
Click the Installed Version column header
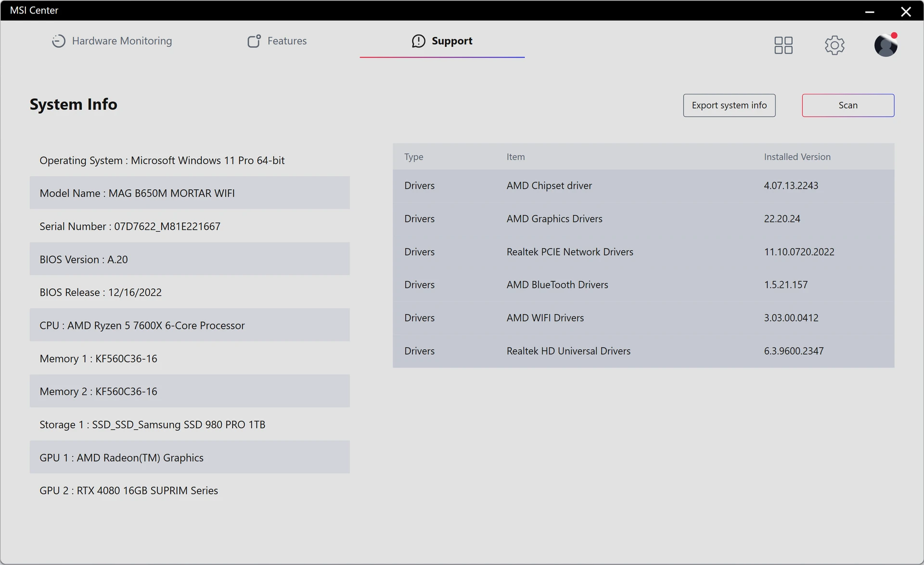tap(797, 157)
